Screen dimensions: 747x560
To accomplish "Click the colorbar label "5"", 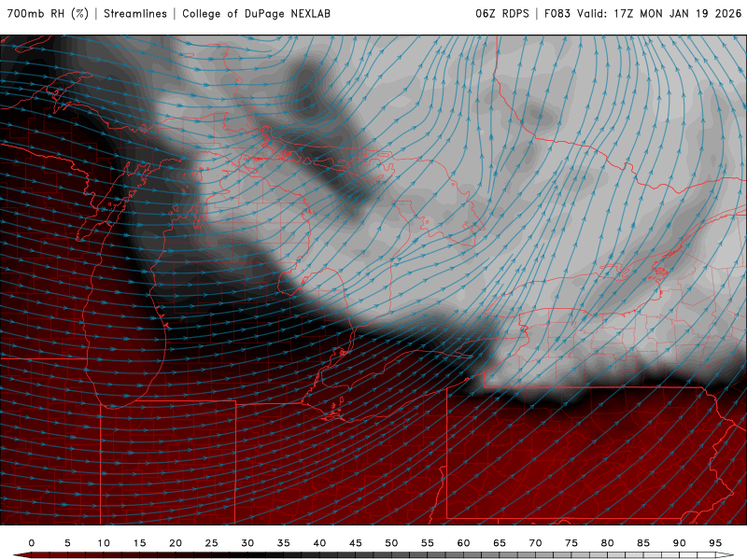I will click(67, 543).
